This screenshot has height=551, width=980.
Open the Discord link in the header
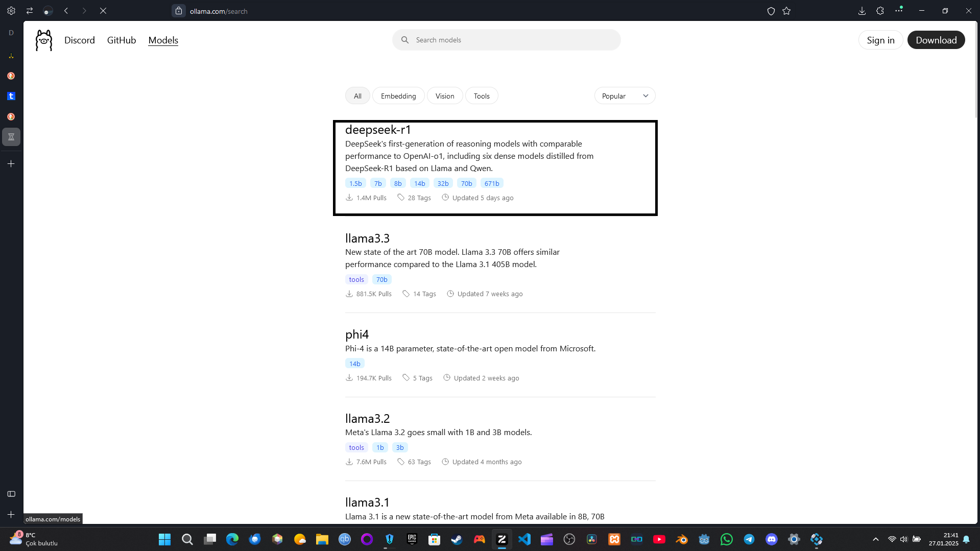pyautogui.click(x=80, y=40)
